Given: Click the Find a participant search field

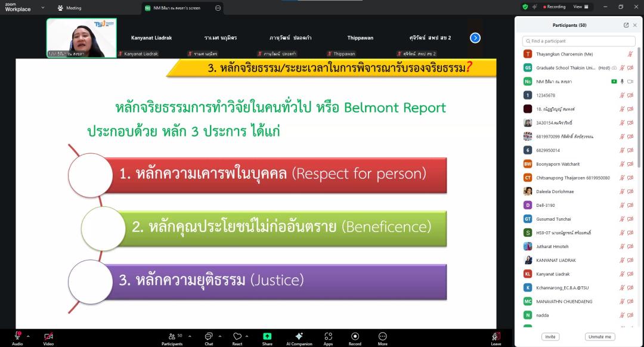Looking at the screenshot, I should (578, 41).
